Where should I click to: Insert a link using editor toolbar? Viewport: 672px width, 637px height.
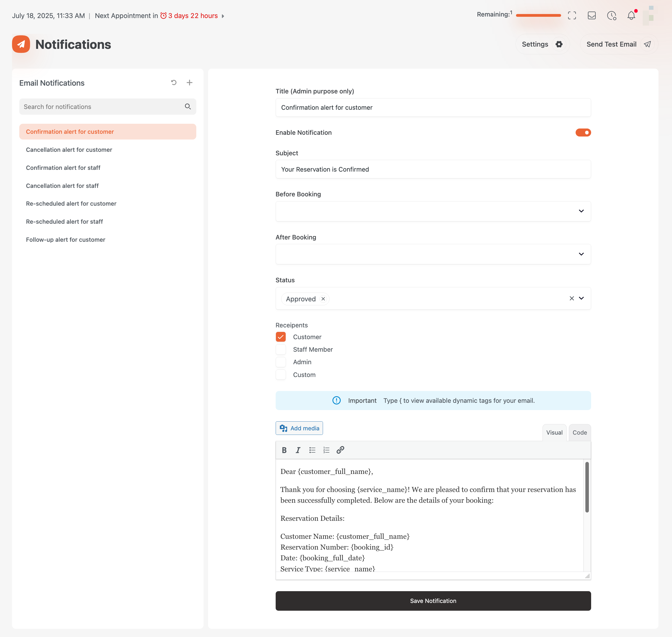tap(340, 450)
